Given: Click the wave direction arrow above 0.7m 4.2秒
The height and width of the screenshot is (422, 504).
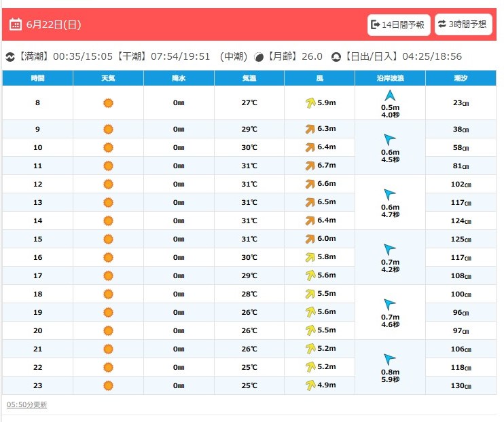Looking at the screenshot, I should coord(390,250).
